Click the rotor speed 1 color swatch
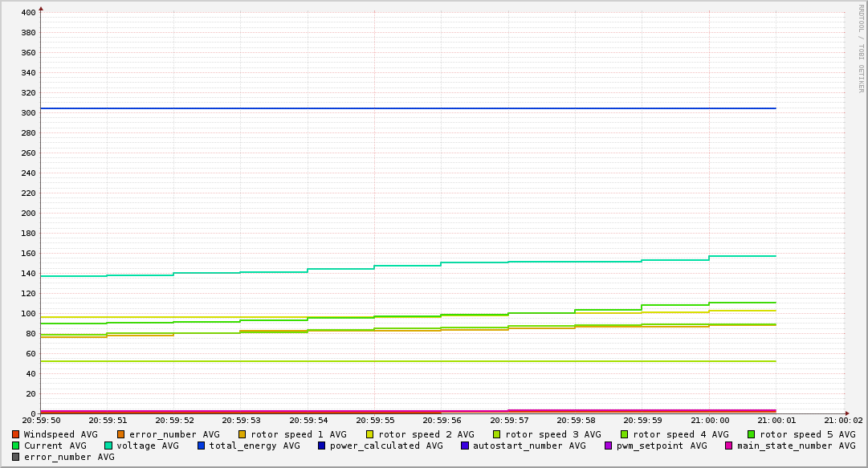868x468 pixels. pyautogui.click(x=243, y=434)
